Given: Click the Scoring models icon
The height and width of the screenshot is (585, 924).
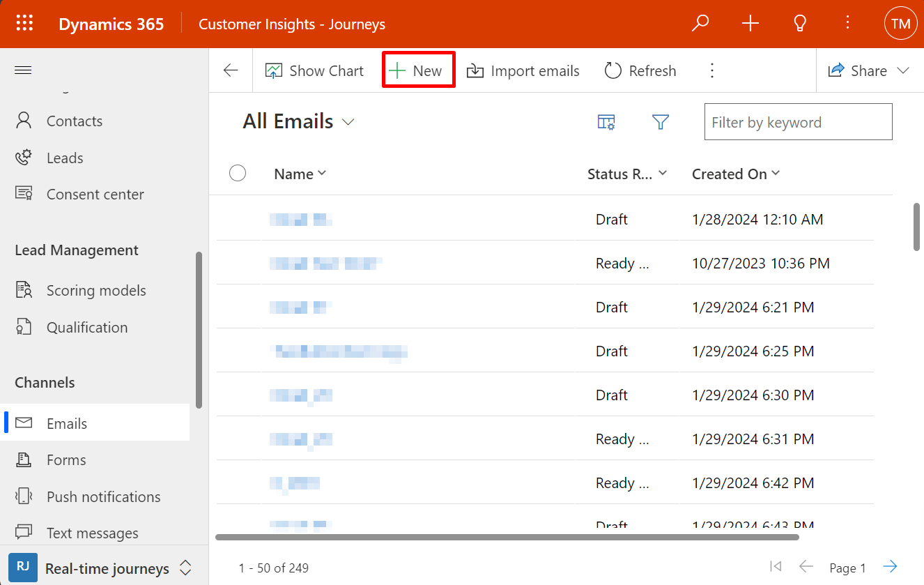Looking at the screenshot, I should click(24, 290).
